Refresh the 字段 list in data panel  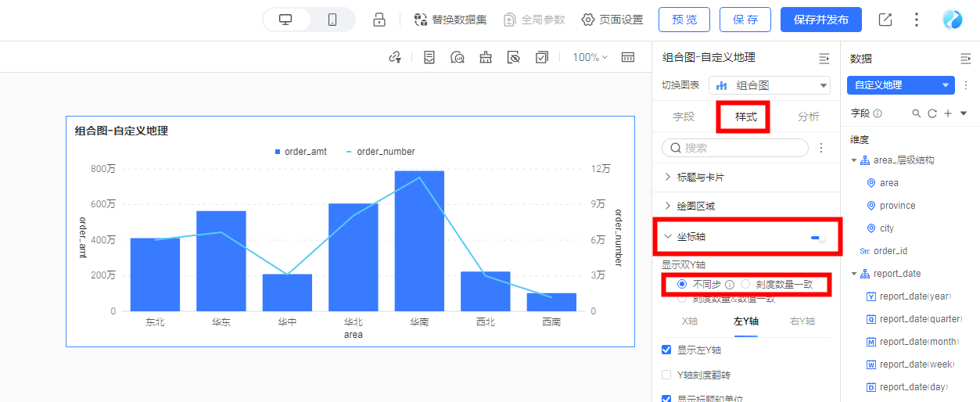pos(932,113)
